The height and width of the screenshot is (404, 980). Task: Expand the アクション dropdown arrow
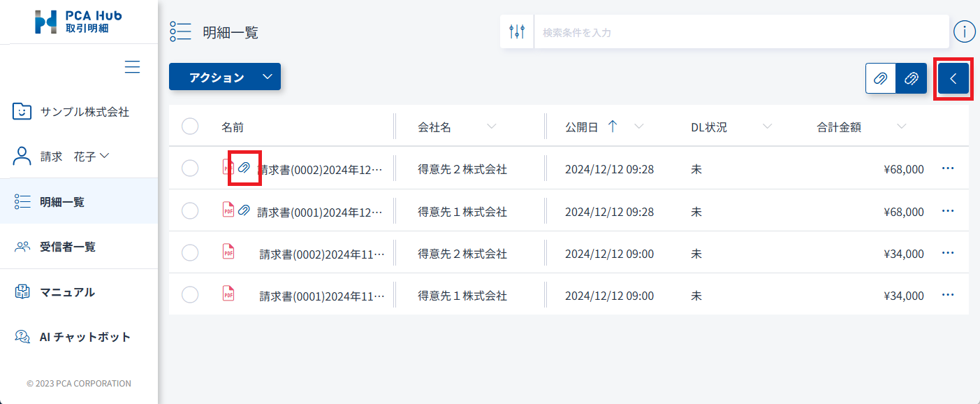[268, 77]
